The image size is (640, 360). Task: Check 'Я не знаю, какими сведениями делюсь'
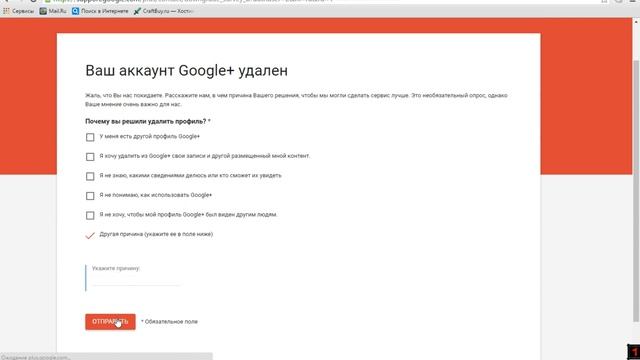(x=90, y=176)
